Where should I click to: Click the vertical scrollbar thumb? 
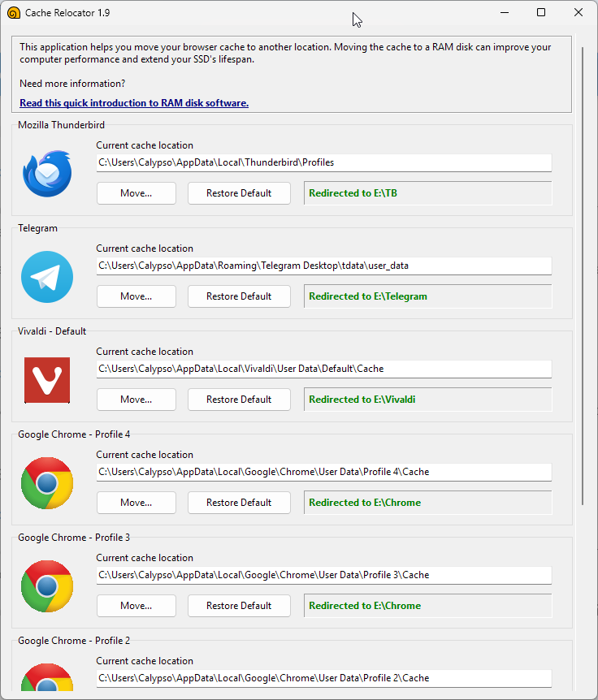(583, 276)
